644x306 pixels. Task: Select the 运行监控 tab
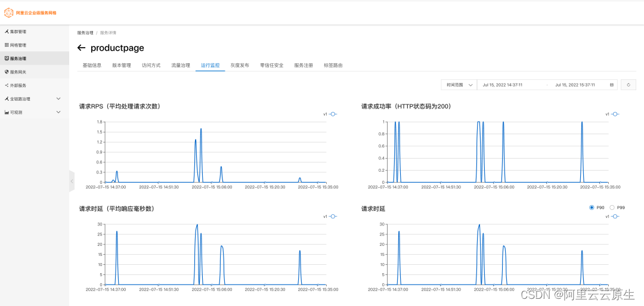click(x=210, y=65)
